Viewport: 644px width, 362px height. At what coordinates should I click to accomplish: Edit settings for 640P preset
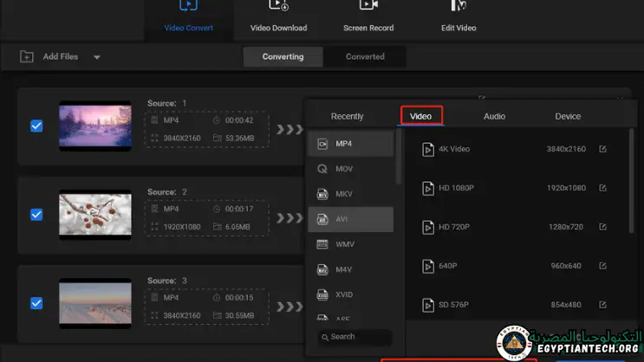[602, 266]
